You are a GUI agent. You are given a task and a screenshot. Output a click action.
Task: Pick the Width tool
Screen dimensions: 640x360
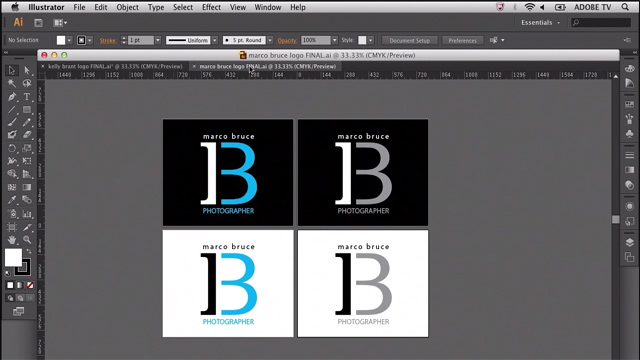[12, 161]
